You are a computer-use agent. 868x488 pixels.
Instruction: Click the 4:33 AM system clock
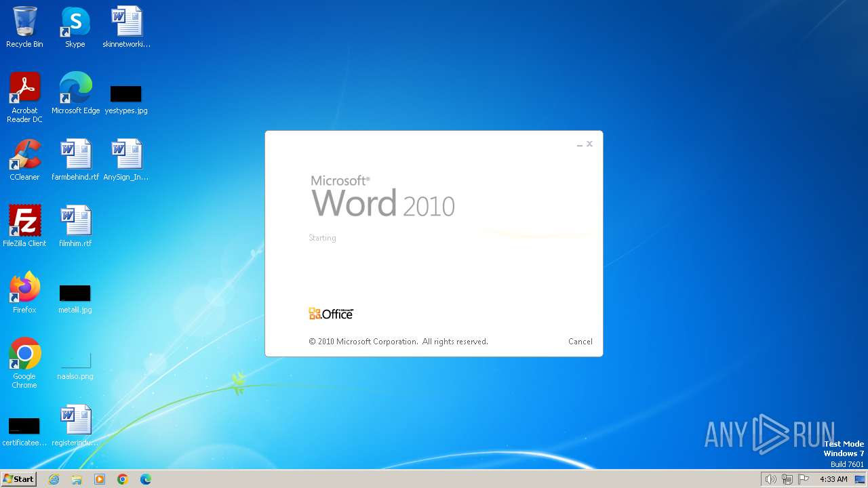click(x=833, y=479)
